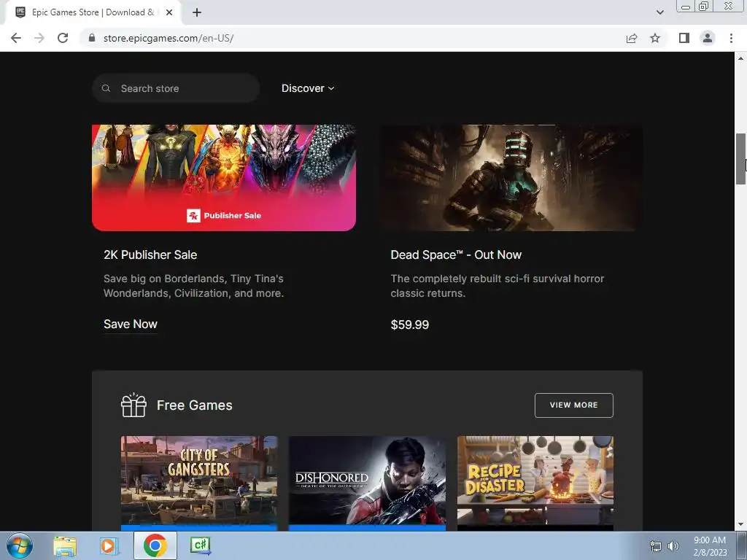Share this page via share icon
This screenshot has height=560, width=747.
pyautogui.click(x=632, y=38)
